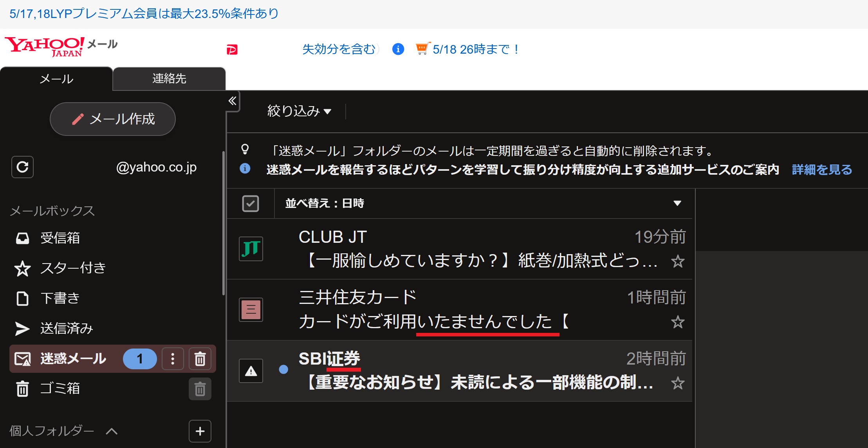Screen dimensions: 868x448
Task: Click the shopping cart icon
Action: [x=422, y=49]
